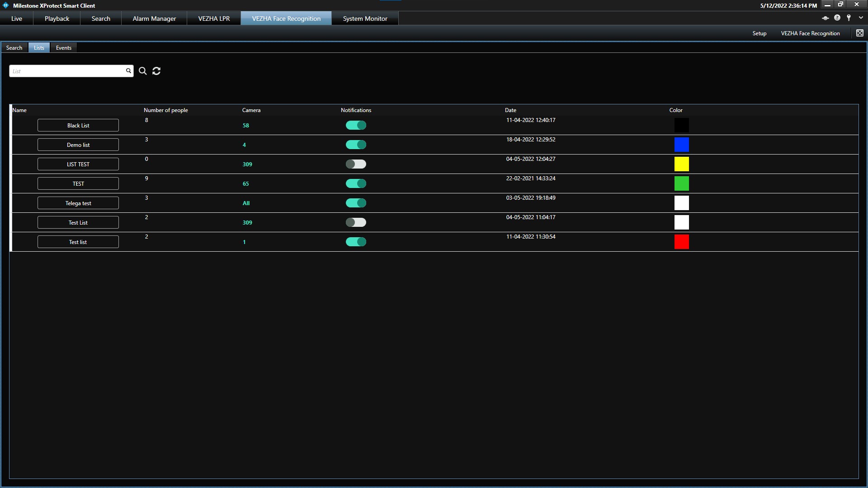868x488 pixels.
Task: Pick the black color swatch for Black List
Action: (x=682, y=125)
